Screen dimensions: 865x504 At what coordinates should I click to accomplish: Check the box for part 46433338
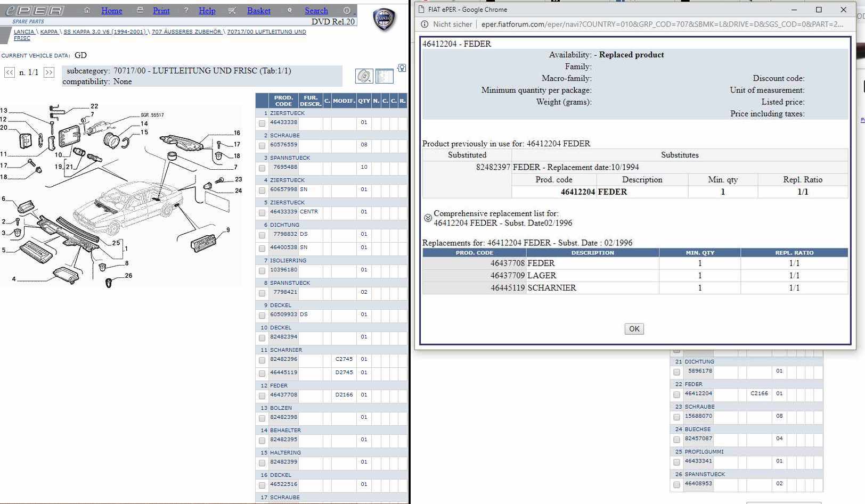(x=262, y=123)
